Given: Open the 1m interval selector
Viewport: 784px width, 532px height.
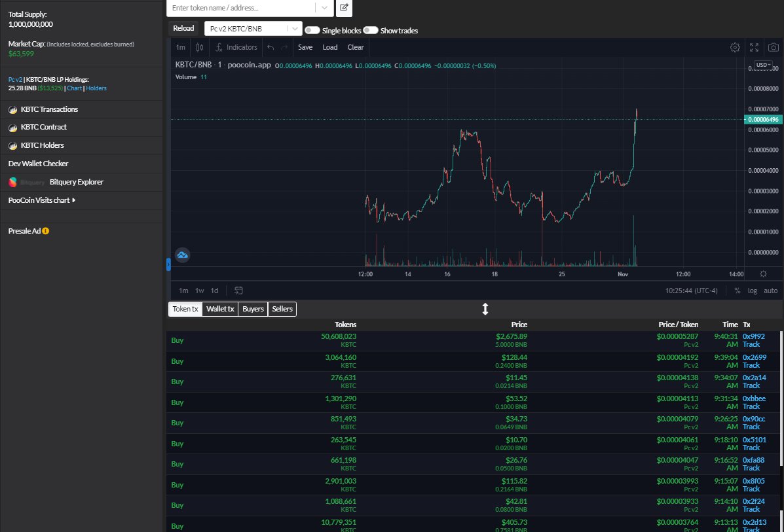Looking at the screenshot, I should (181, 48).
